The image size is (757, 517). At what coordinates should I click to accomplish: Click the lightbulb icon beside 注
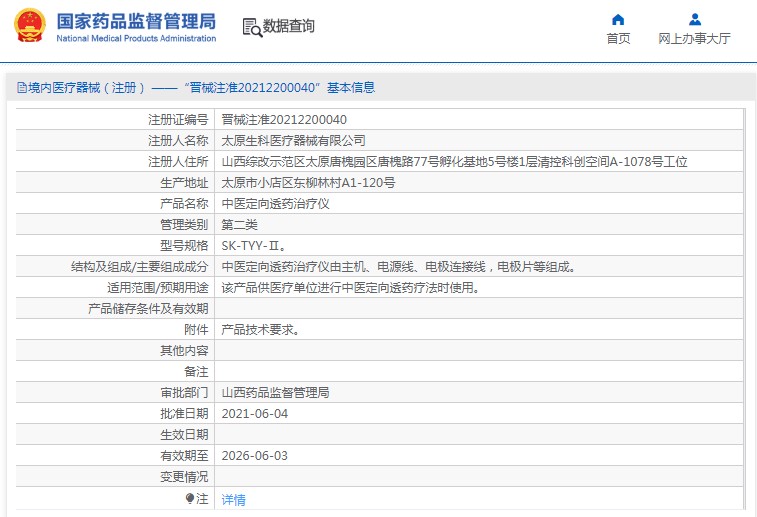point(190,499)
